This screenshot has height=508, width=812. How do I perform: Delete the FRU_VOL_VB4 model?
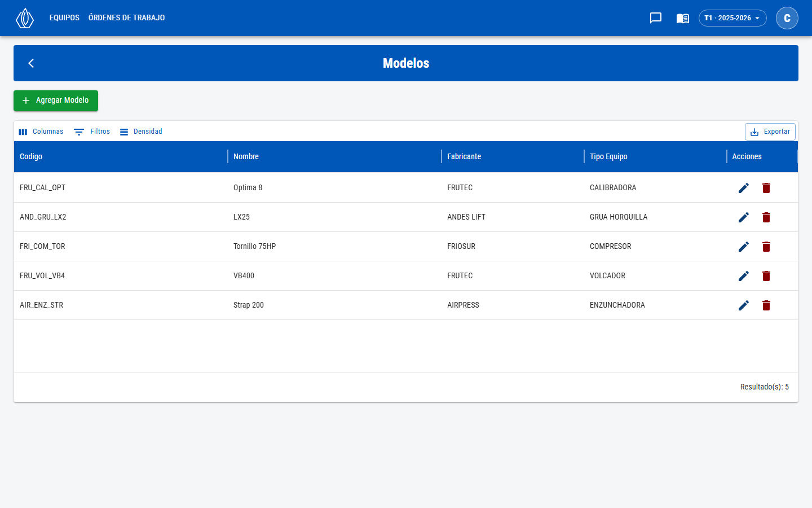coord(766,276)
